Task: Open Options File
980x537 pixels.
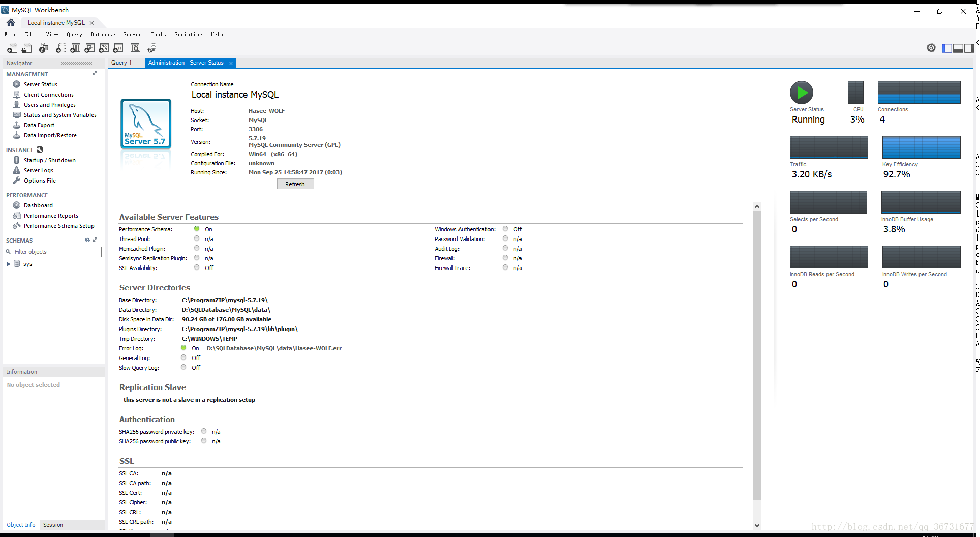Action: [40, 181]
